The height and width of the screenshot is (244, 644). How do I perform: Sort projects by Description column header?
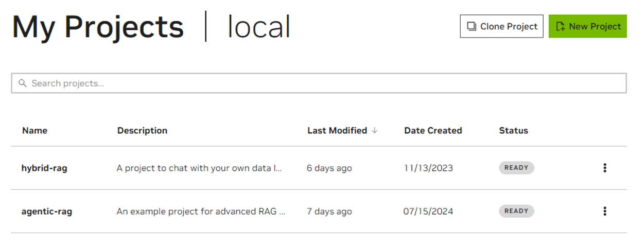142,131
